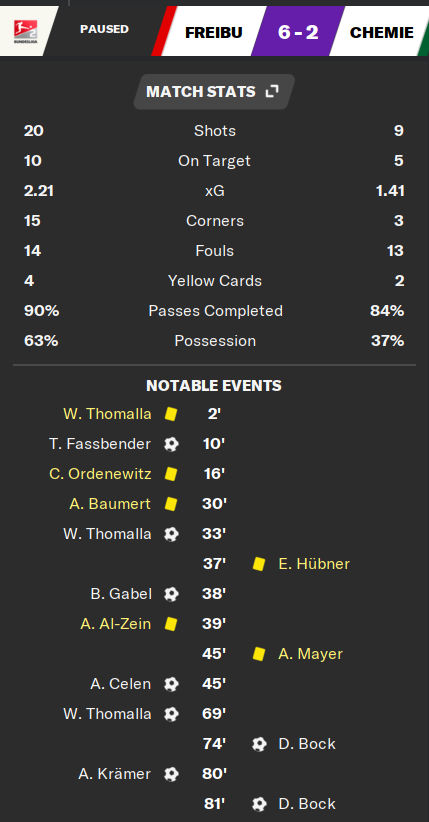This screenshot has width=429, height=822.
Task: Open player W. Thomalla at 33' goal
Action: coord(107,534)
